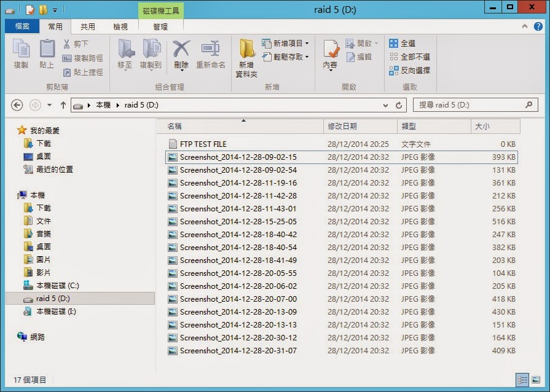Go up one folder level arrow
Screen dimensions: 550x392
pyautogui.click(x=63, y=105)
